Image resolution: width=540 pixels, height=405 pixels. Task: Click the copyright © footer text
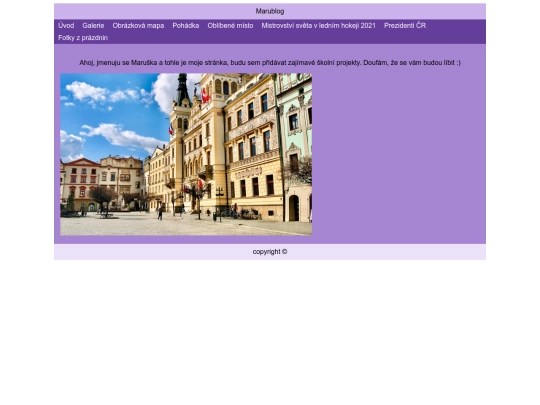click(270, 252)
